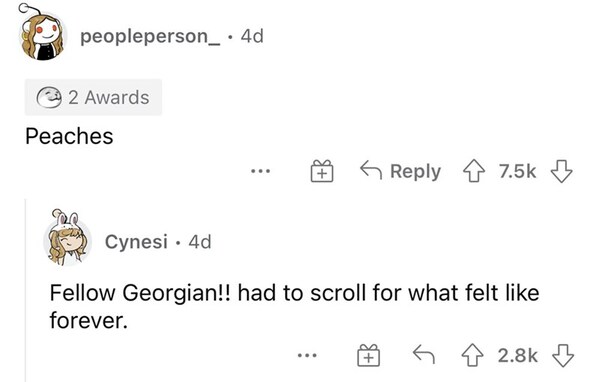Select the Peaches comment text
The height and width of the screenshot is (382, 599).
click(69, 136)
